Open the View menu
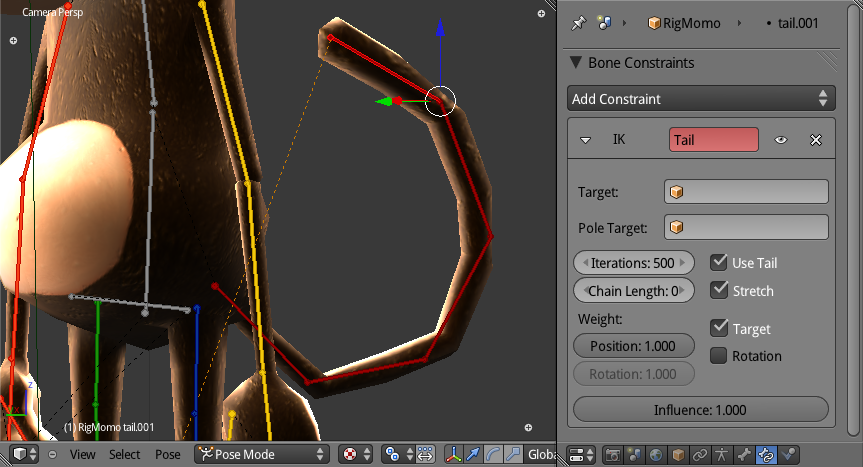The width and height of the screenshot is (863, 467). [83, 454]
